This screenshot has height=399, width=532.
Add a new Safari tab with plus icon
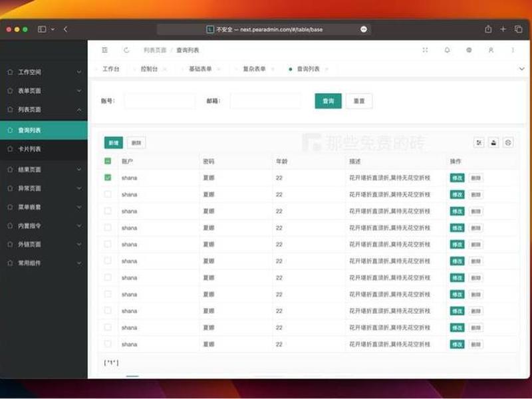point(503,29)
